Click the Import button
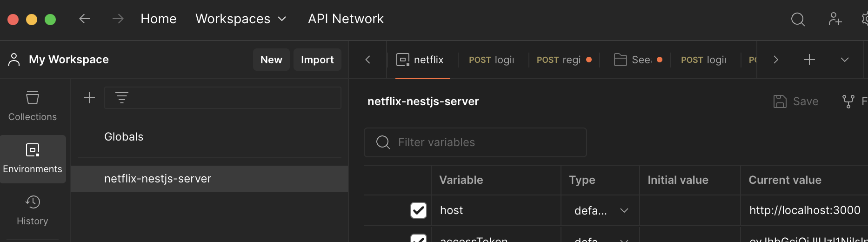The height and width of the screenshot is (242, 868). click(x=317, y=60)
